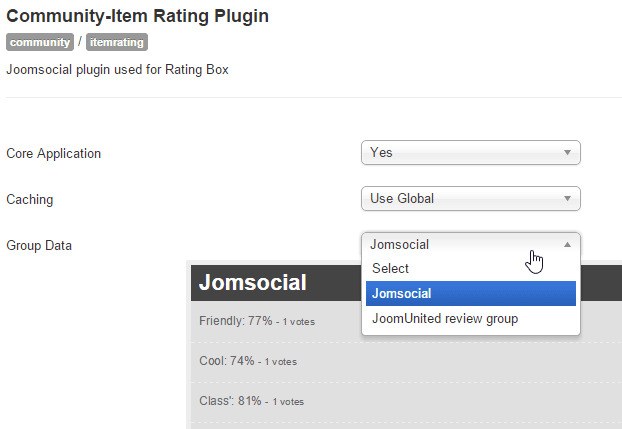
Task: Click the "Core Application" field label
Action: pyautogui.click(x=54, y=153)
